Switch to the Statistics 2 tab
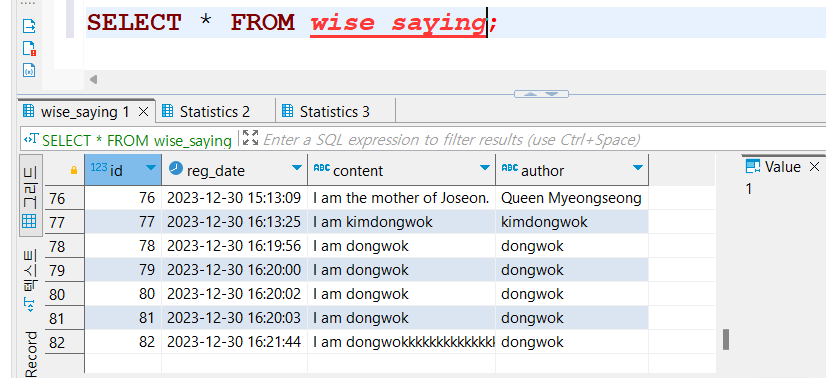 coord(215,112)
